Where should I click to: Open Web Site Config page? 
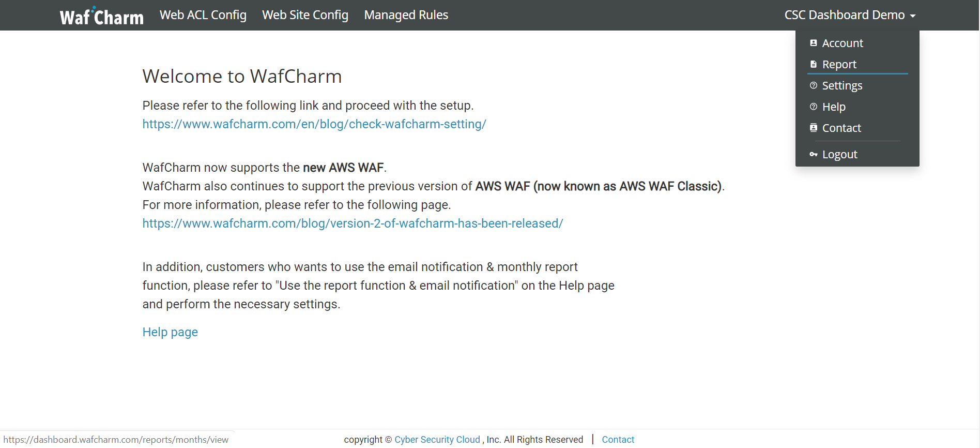305,15
